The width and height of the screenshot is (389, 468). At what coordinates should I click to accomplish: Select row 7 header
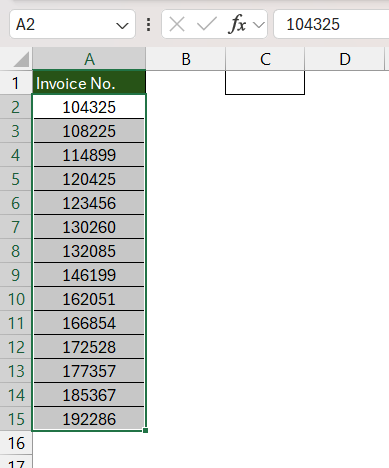coord(16,227)
